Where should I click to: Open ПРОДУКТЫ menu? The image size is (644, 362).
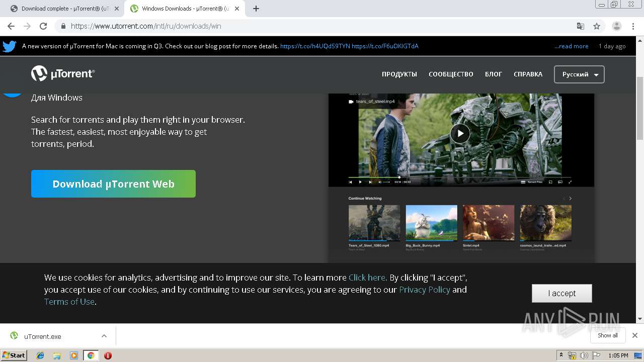click(x=399, y=74)
